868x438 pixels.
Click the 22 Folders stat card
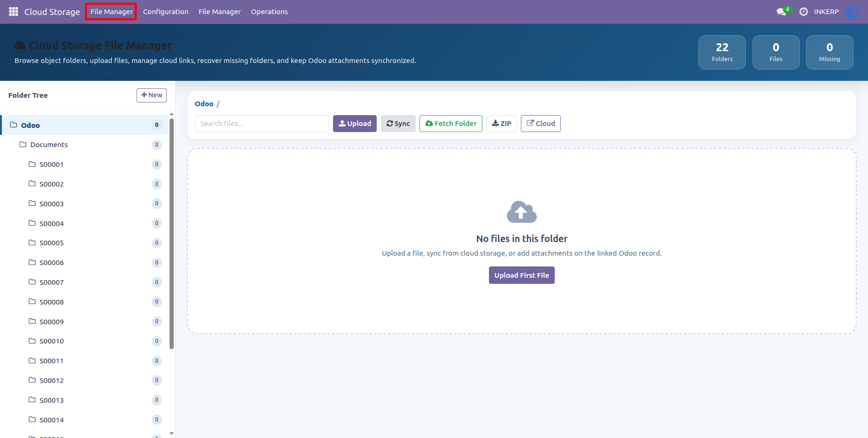tap(722, 52)
